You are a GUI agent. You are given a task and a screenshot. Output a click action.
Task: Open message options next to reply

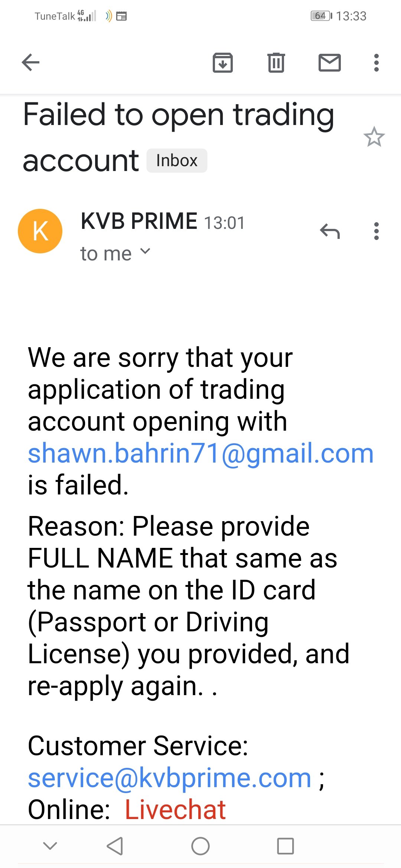[376, 231]
